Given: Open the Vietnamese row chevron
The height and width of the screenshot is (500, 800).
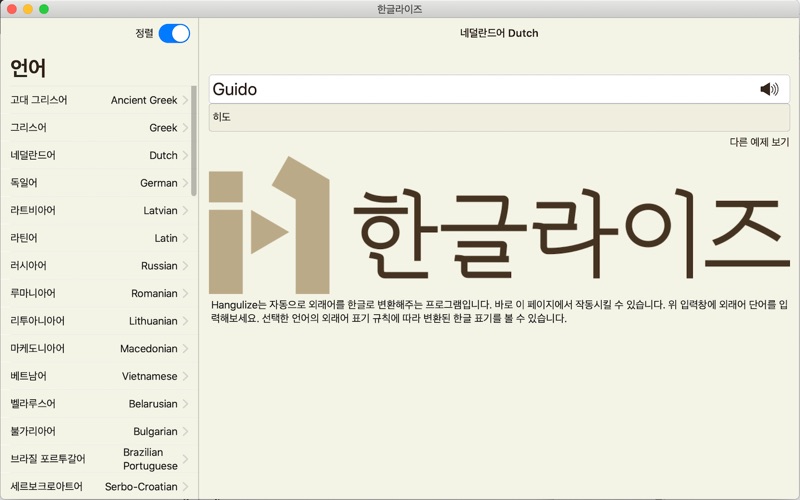Looking at the screenshot, I should [x=185, y=376].
